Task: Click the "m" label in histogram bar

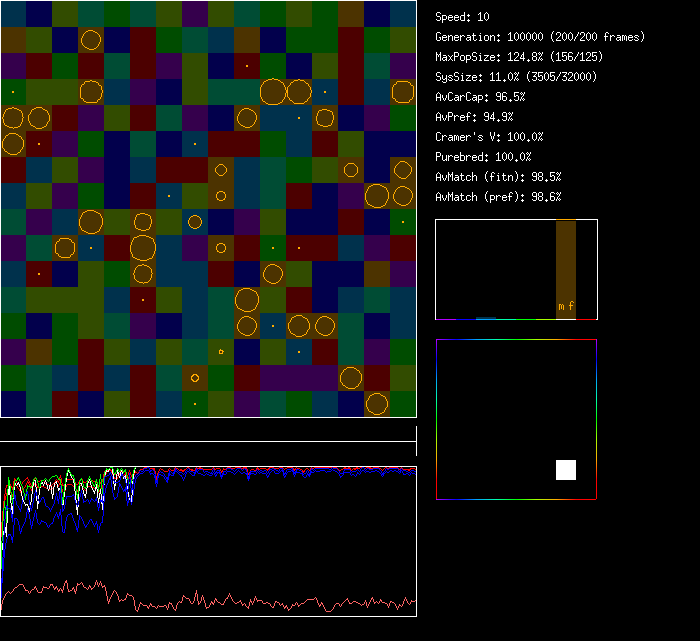Action: click(561, 306)
